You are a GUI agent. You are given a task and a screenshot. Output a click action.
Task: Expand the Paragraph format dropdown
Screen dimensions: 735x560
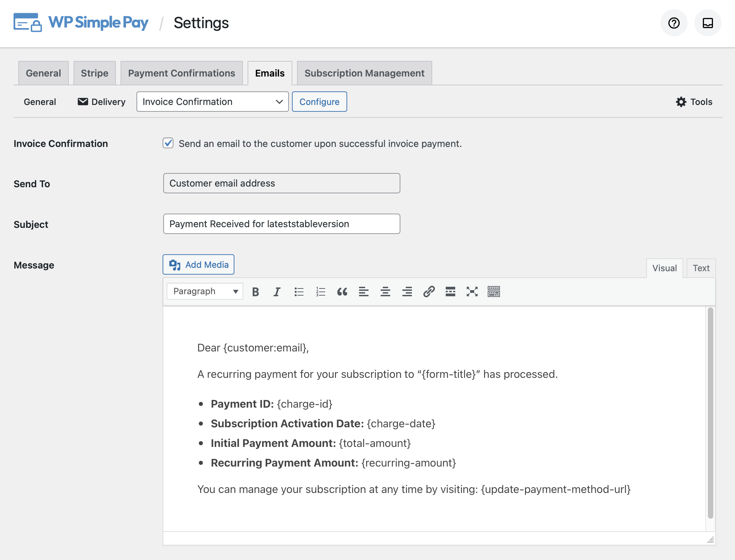(205, 292)
